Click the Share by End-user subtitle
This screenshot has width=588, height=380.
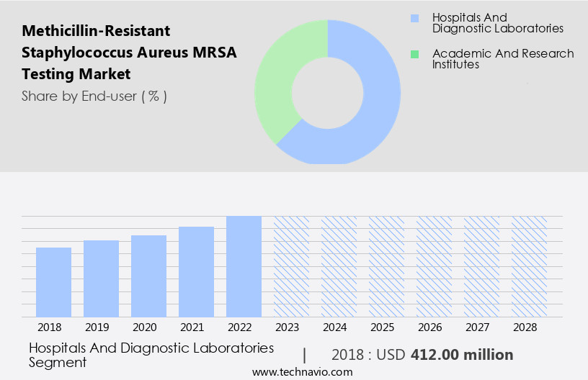94,96
